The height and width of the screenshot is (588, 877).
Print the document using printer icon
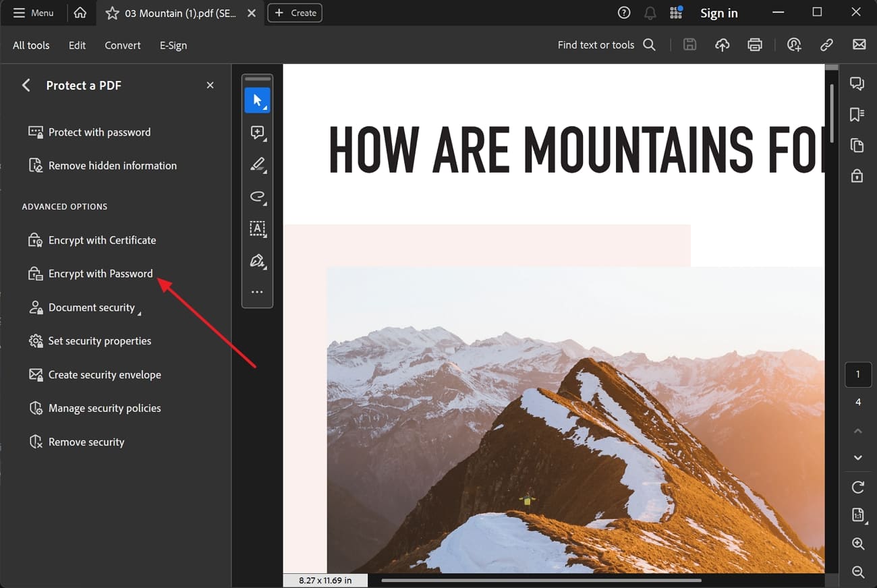755,45
